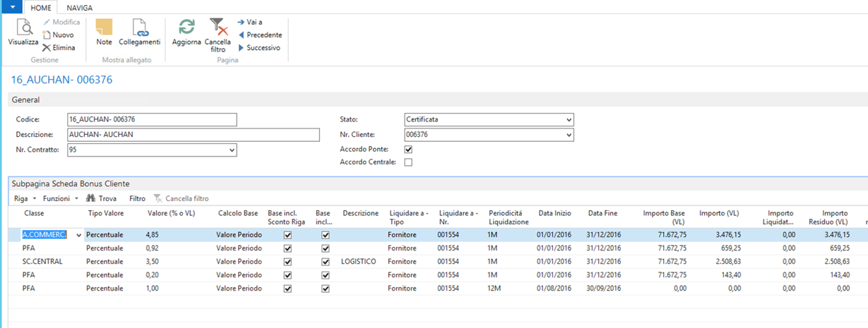This screenshot has height=328, width=868.
Task: Refresh page with Aggiorna icon
Action: point(186,27)
